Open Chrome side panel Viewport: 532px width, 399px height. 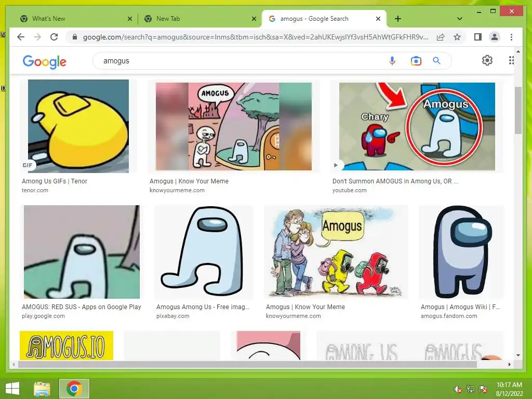click(478, 37)
